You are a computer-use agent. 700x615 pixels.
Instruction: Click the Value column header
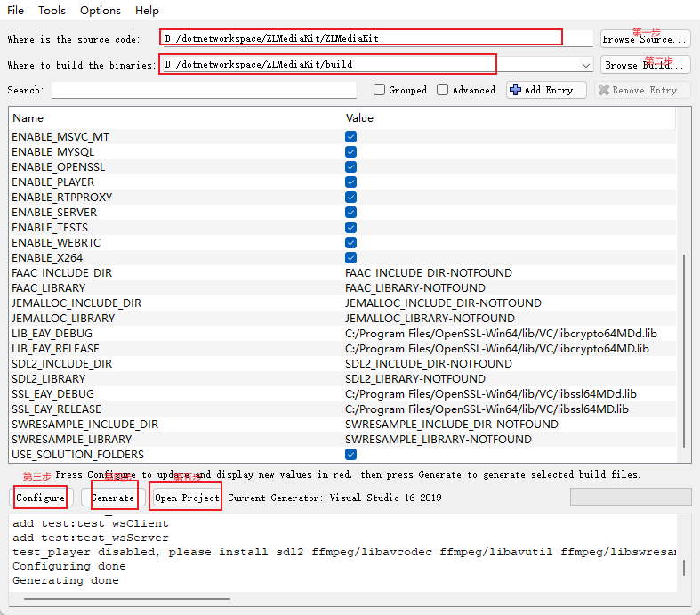pyautogui.click(x=509, y=118)
